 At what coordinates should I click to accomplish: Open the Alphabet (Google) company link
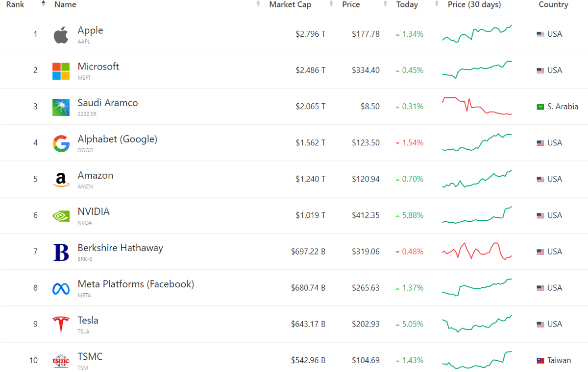(x=118, y=139)
